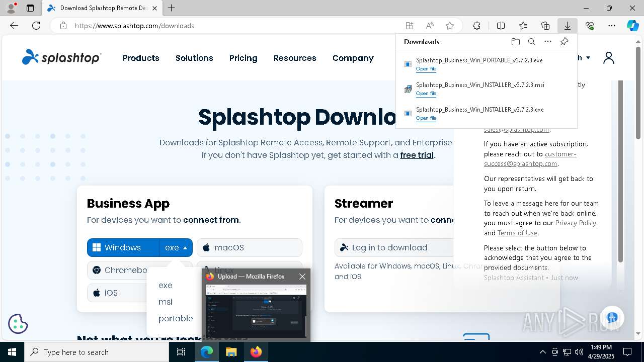644x362 pixels.
Task: Open Collections icon in toolbar
Action: coord(545,26)
